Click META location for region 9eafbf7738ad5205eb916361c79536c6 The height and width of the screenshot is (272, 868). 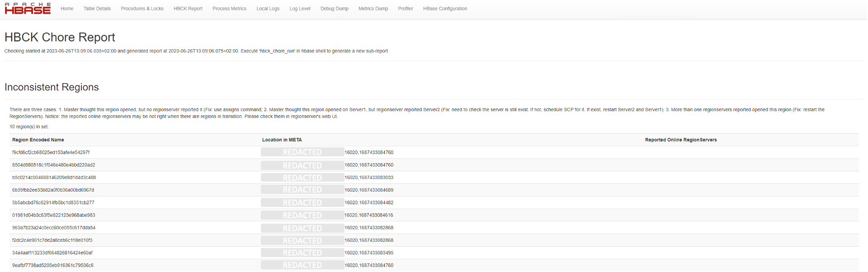coord(327,266)
